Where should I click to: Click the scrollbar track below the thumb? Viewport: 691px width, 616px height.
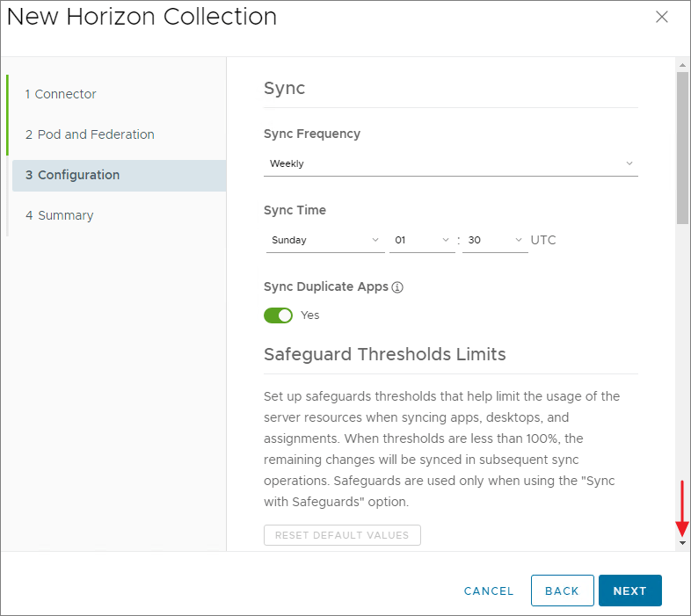(682, 369)
